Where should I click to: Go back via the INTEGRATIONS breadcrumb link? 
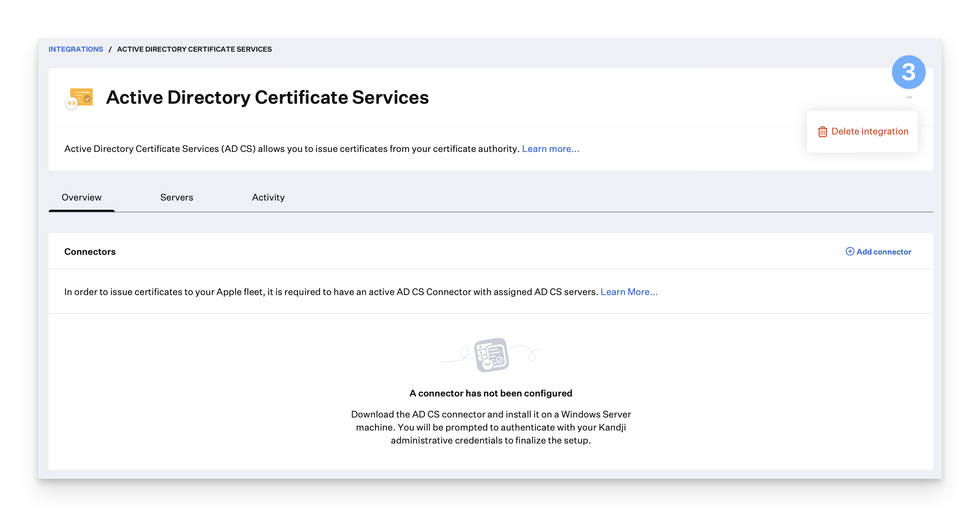click(x=76, y=49)
